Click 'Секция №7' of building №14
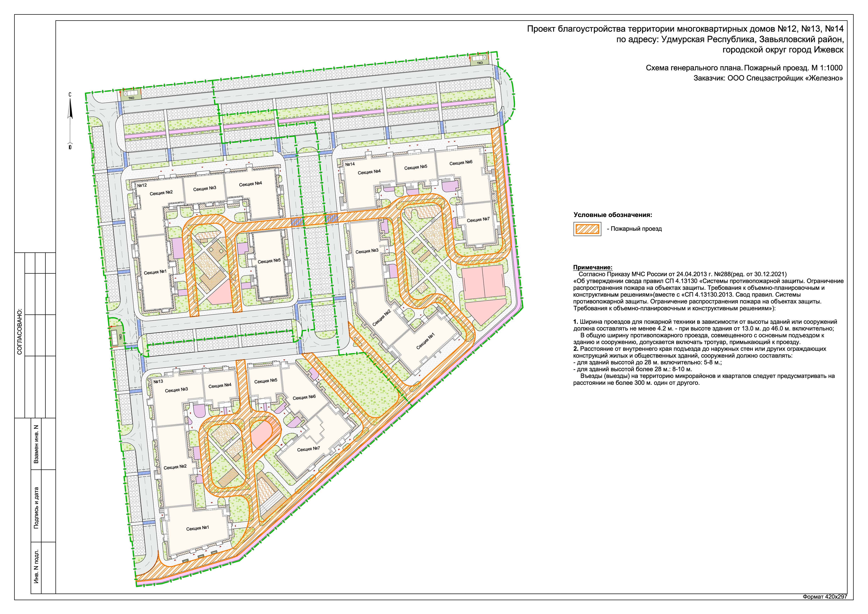 click(x=478, y=220)
